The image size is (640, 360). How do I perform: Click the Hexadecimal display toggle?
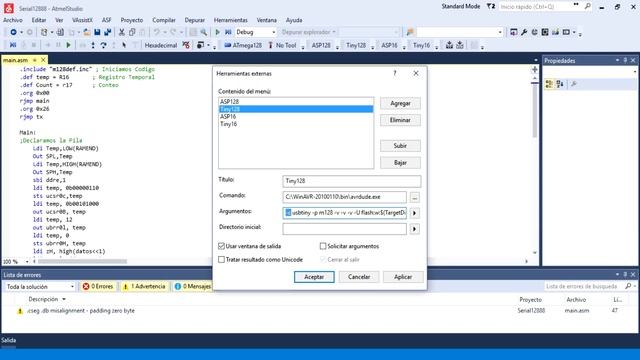(x=161, y=45)
